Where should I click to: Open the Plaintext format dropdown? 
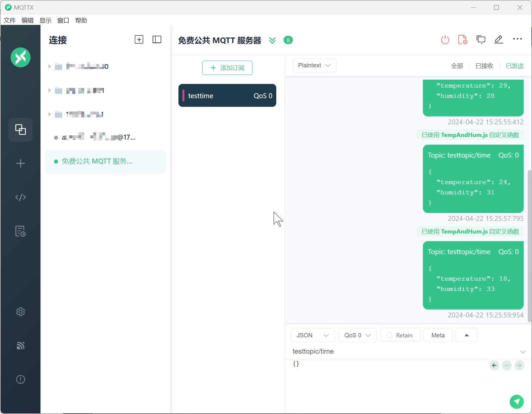315,65
